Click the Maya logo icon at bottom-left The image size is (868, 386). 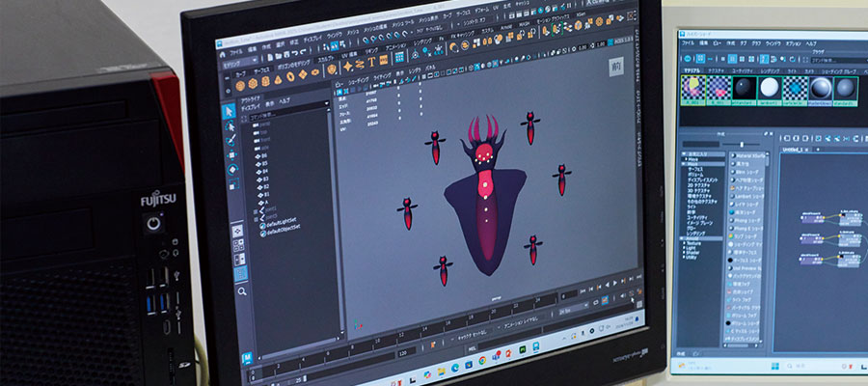[x=248, y=358]
